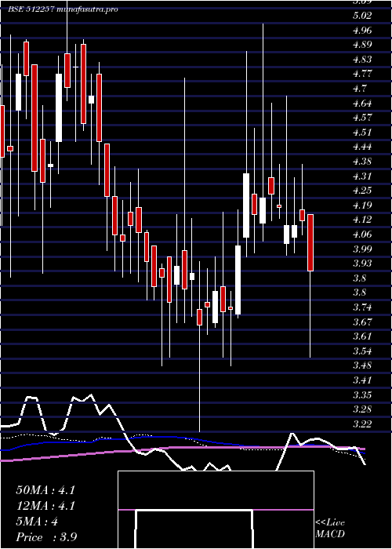Select the 4.25 price label
Image resolution: width=392 pixels, height=549 pixels.
point(362,191)
